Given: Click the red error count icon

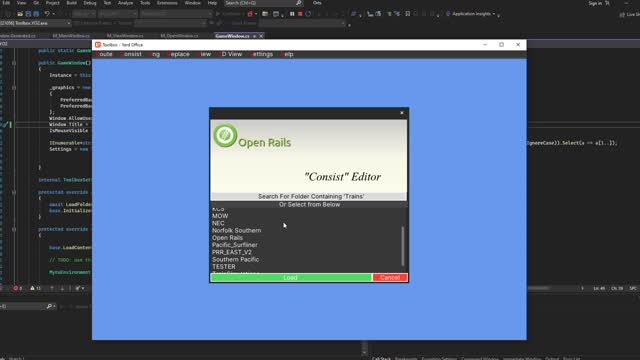Looking at the screenshot, I should [x=17, y=288].
